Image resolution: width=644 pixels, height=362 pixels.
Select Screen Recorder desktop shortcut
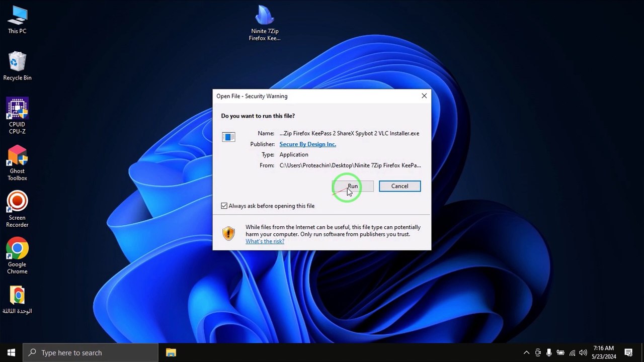[x=17, y=210]
